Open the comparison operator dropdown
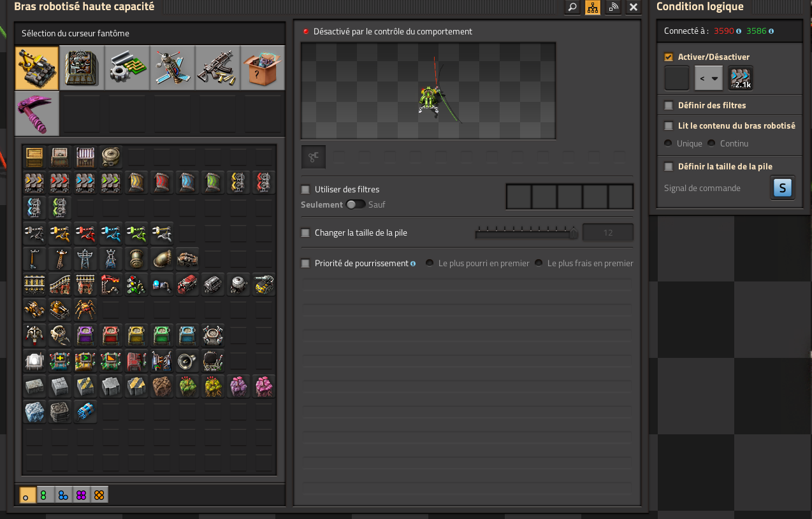812x519 pixels. point(709,78)
